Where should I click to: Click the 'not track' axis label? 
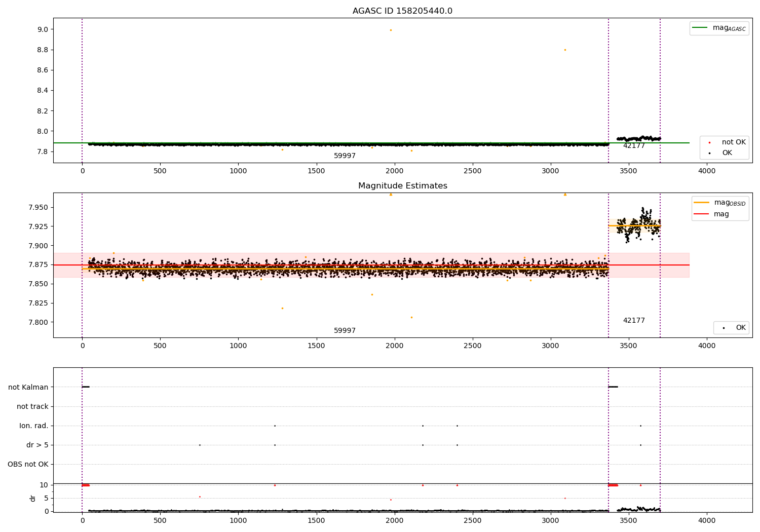point(32,406)
